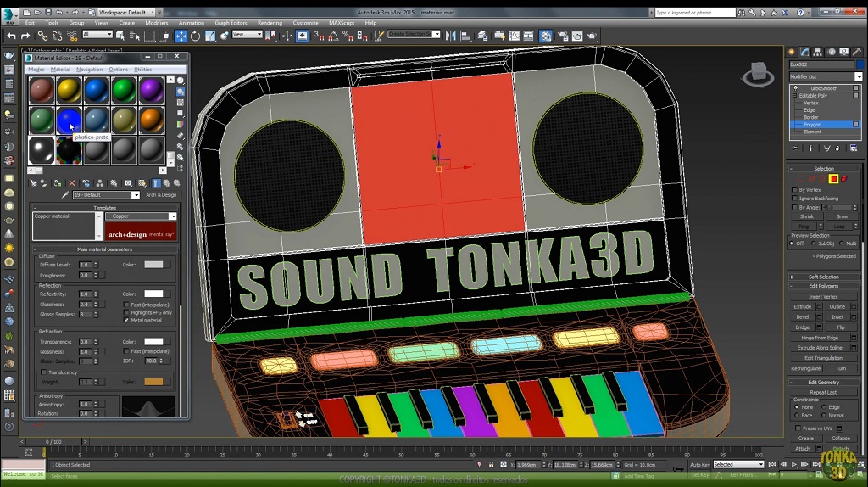Select the Move transform tool in toolbar
The height and width of the screenshot is (487, 868).
(x=181, y=36)
